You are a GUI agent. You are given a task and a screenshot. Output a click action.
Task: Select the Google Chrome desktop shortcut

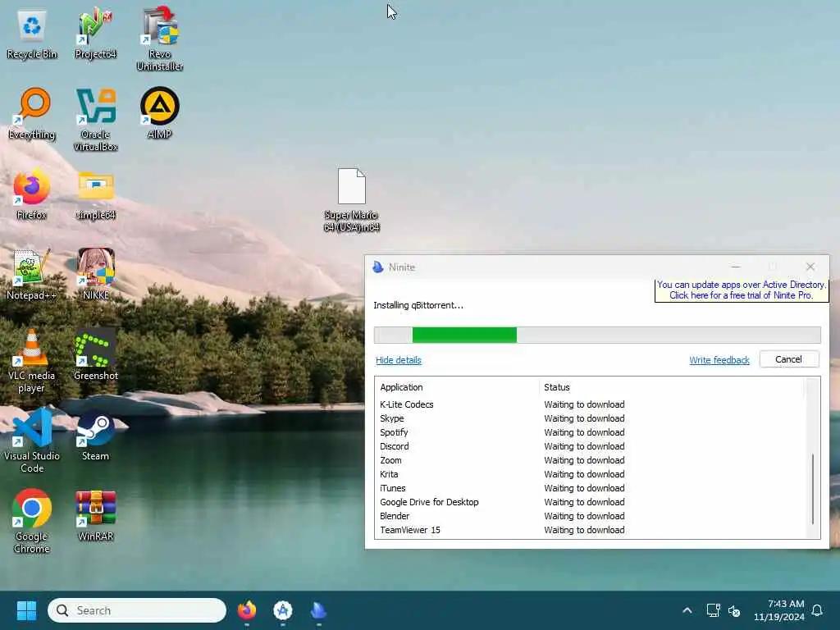pyautogui.click(x=32, y=522)
